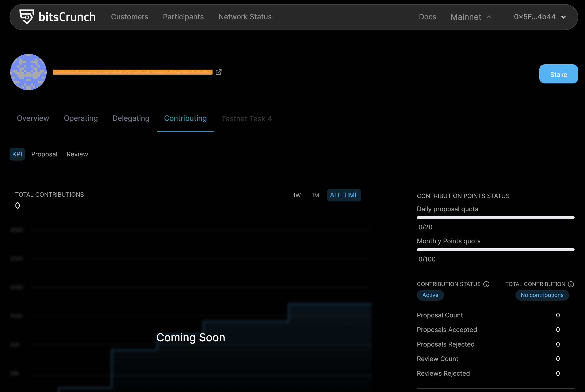Click the Total Contribution info icon

(x=571, y=284)
